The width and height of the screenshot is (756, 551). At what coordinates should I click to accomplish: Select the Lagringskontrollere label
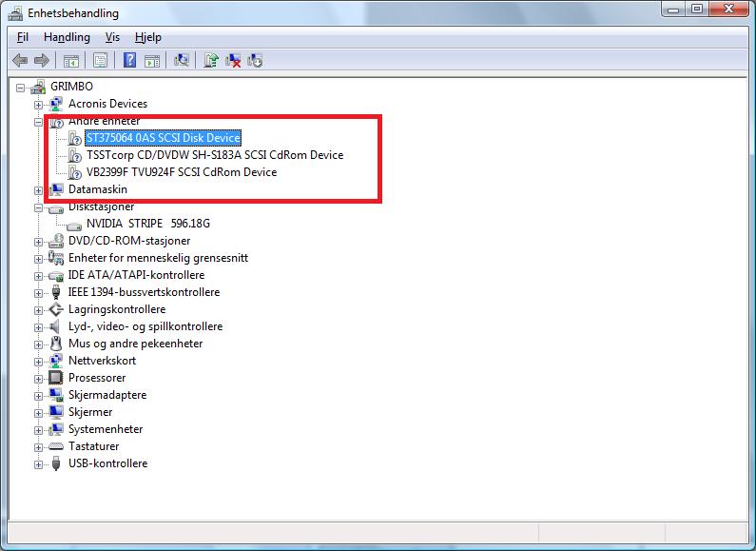point(117,309)
